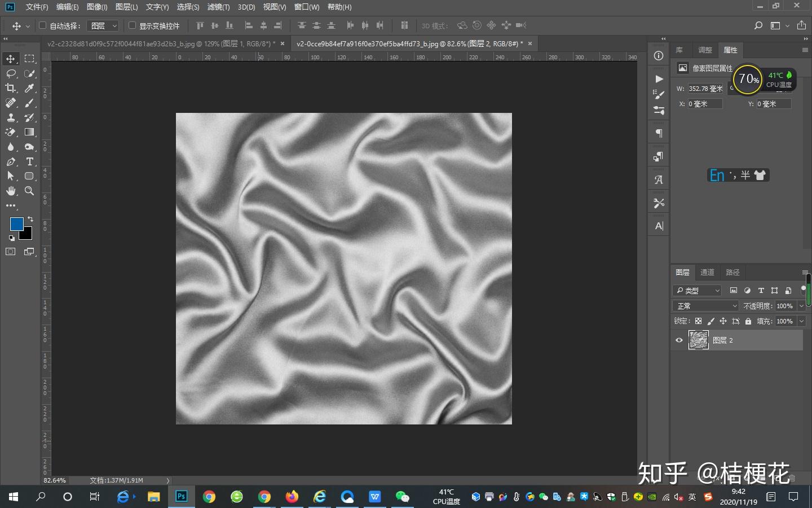Select the Crop tool
This screenshot has height=508, width=812.
point(11,88)
